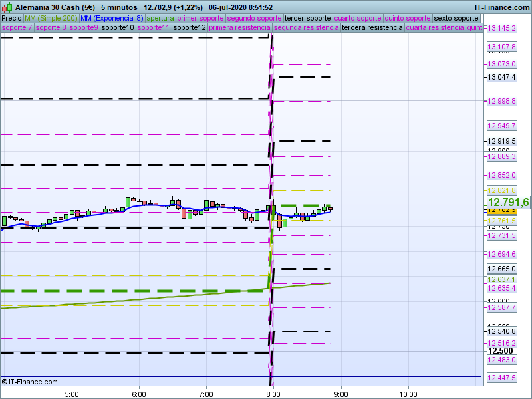
Task: Select the tercera resistencia label
Action: pos(372,28)
